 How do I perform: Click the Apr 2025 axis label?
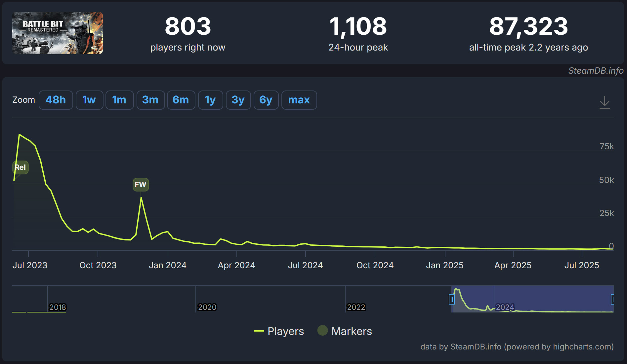coord(513,265)
